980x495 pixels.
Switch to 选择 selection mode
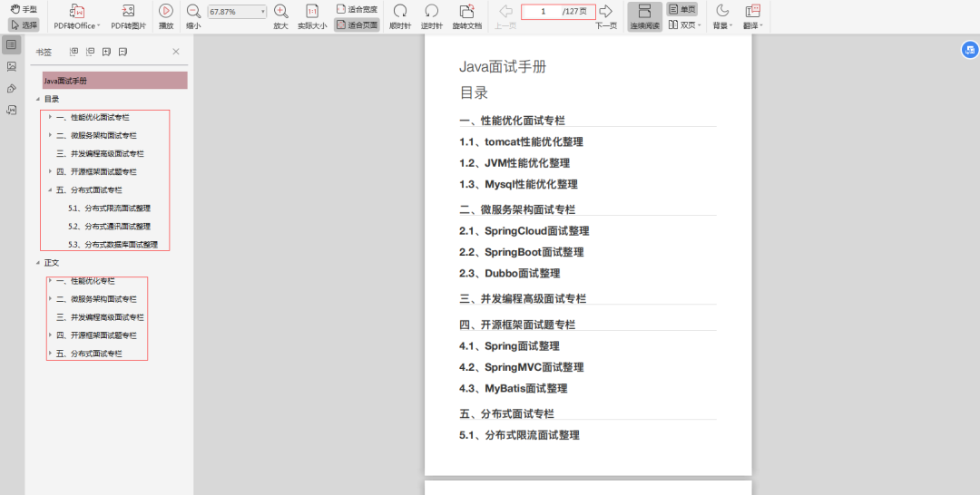point(24,25)
